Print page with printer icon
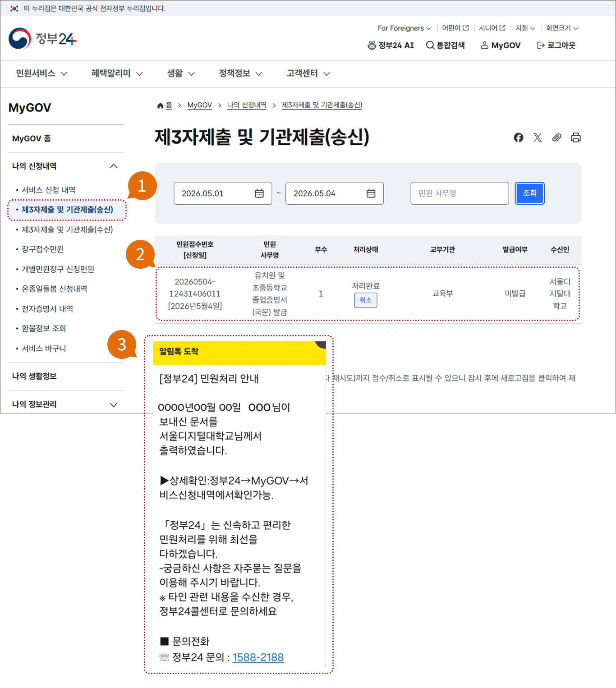The image size is (616, 688). coord(576,138)
